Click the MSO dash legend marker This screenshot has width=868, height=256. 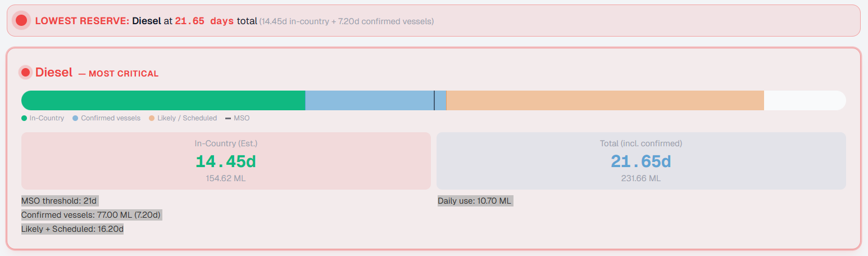pos(228,118)
